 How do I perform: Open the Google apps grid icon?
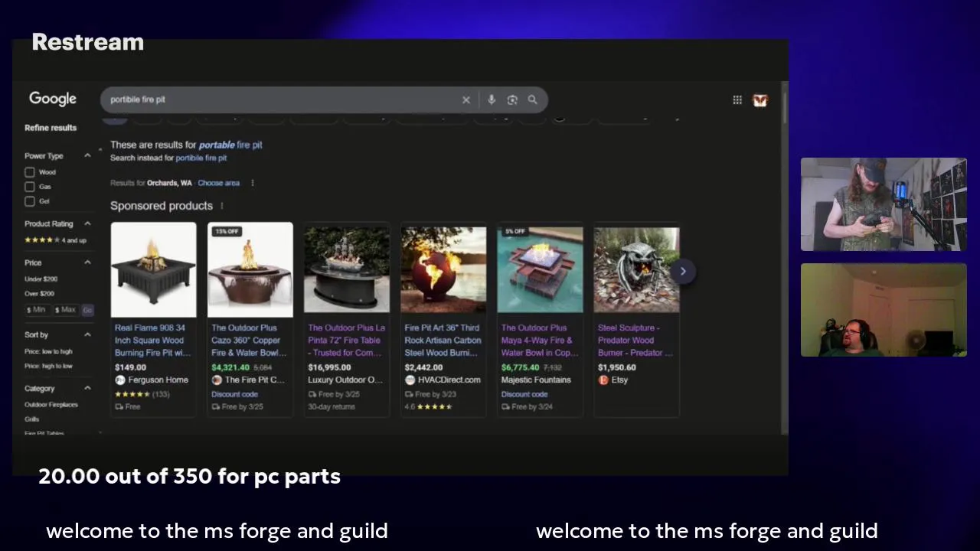(x=737, y=99)
